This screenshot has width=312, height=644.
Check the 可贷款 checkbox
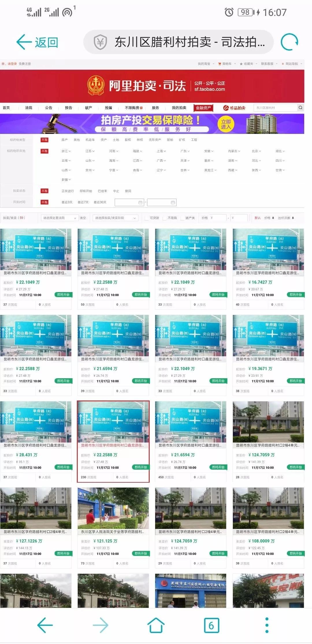point(147,218)
